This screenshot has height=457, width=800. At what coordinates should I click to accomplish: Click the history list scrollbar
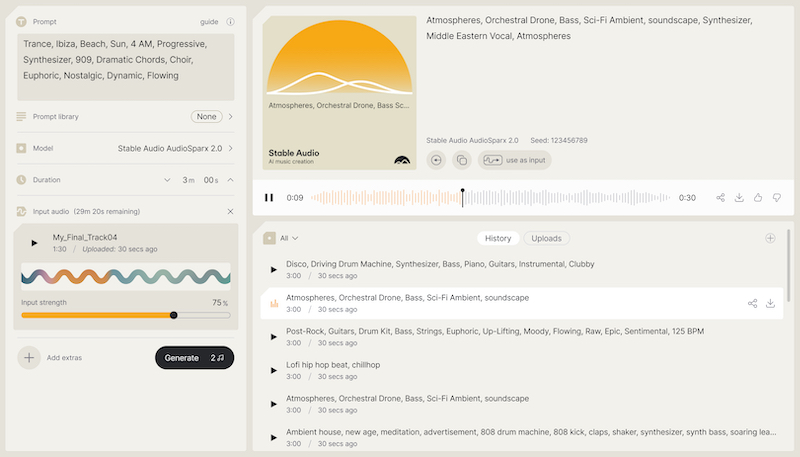pos(789,265)
